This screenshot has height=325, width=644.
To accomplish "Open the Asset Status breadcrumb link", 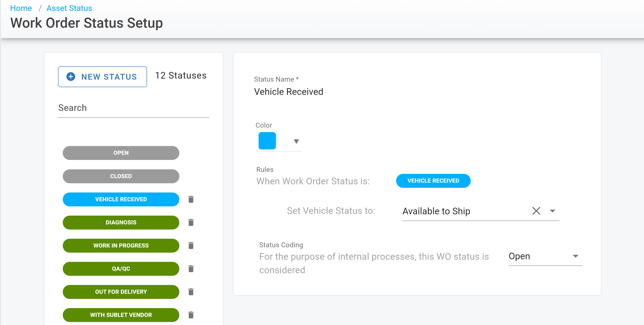I will (x=69, y=8).
